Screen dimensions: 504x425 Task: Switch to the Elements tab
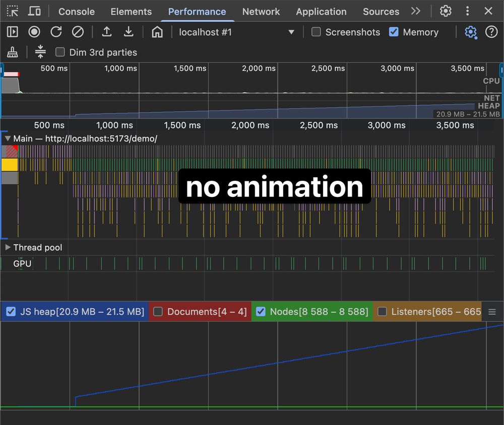[131, 12]
